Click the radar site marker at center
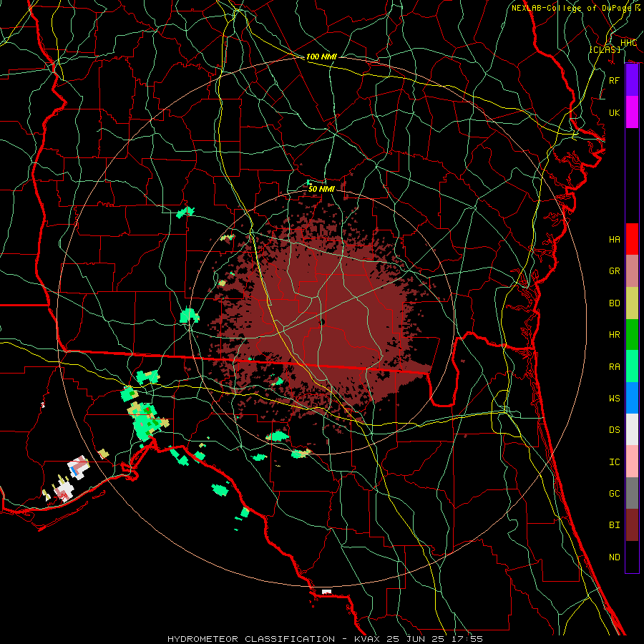This screenshot has width=644, height=644. (x=322, y=322)
